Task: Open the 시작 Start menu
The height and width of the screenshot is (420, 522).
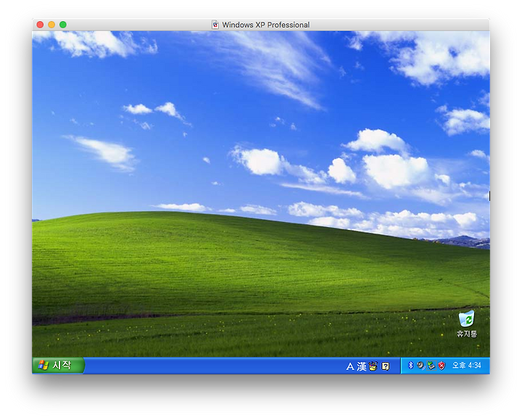Action: 58,366
